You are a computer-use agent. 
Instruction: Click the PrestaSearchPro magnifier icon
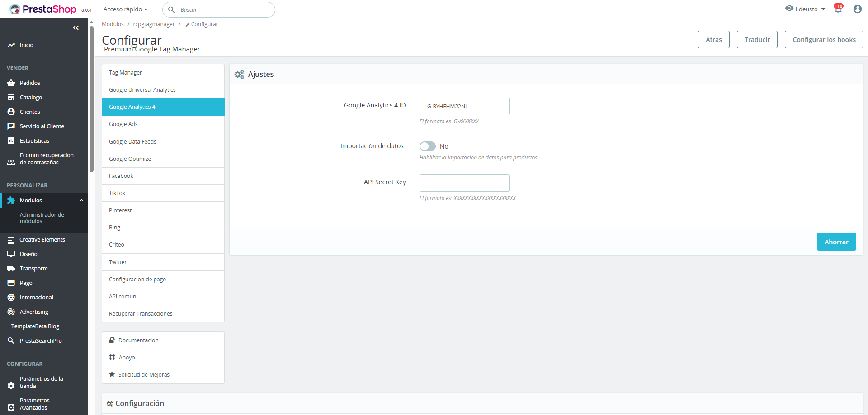11,341
